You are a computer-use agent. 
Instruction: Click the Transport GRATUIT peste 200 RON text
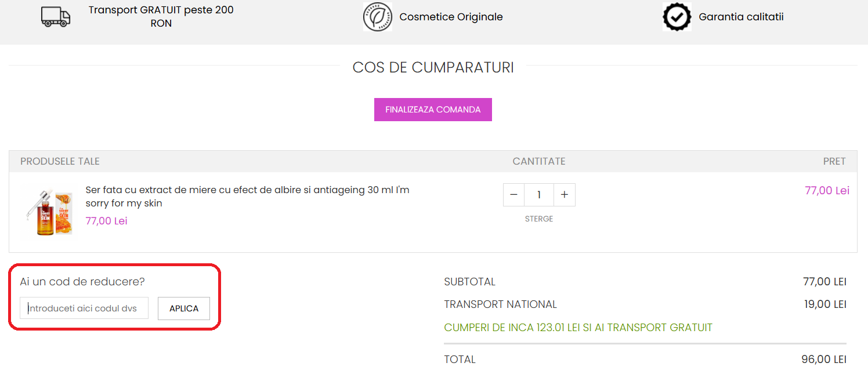pos(161,17)
